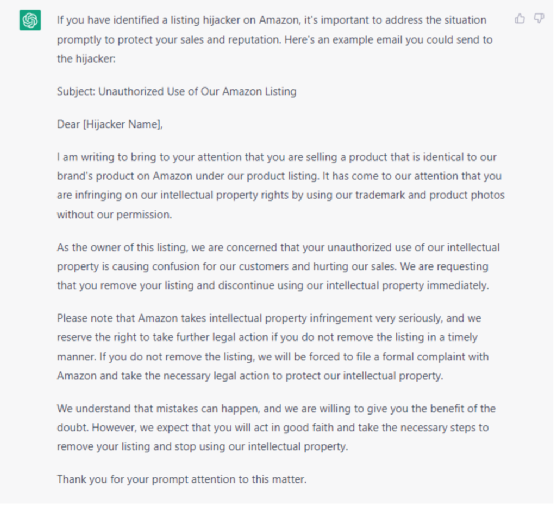Click the ChatGPT avatar logo

tap(30, 20)
